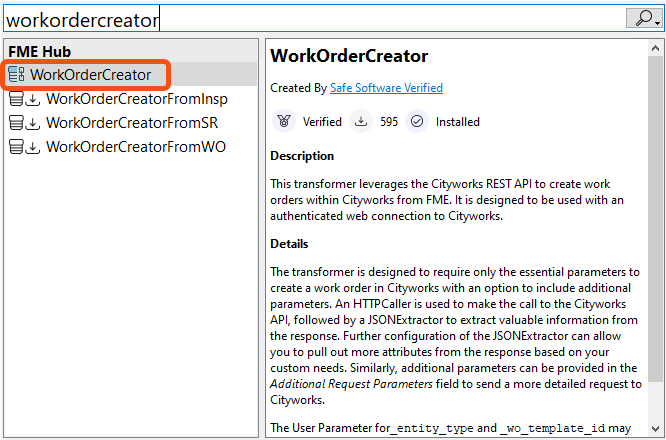This screenshot has width=666, height=440.
Task: Click the Description heading
Action: point(302,156)
